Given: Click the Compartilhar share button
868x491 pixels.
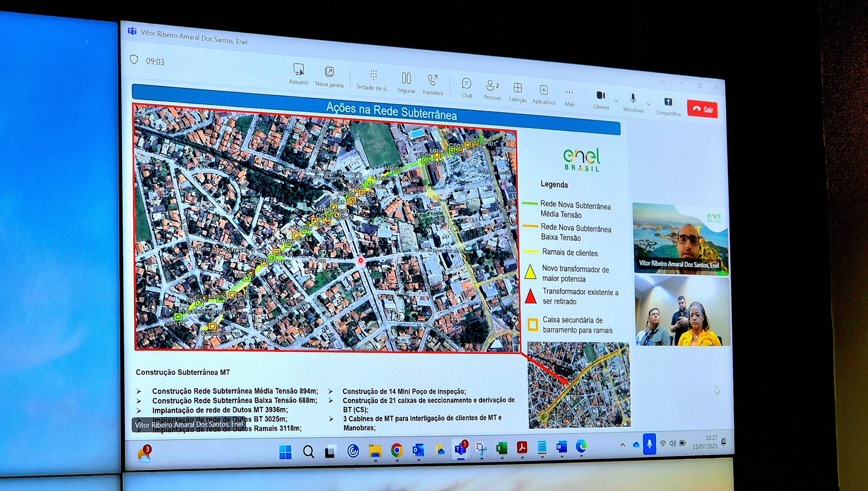Looking at the screenshot, I should point(668,102).
